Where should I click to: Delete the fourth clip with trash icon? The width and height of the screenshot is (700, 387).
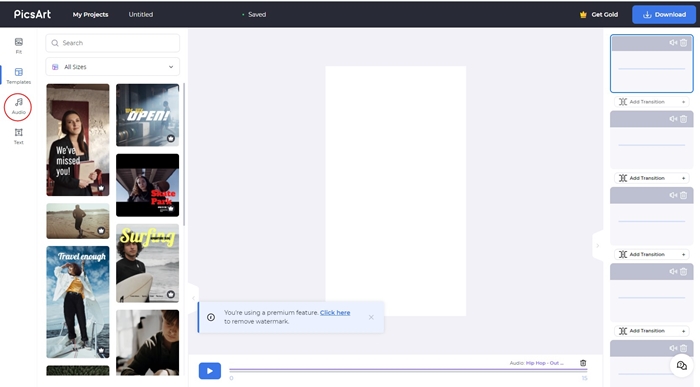(683, 272)
